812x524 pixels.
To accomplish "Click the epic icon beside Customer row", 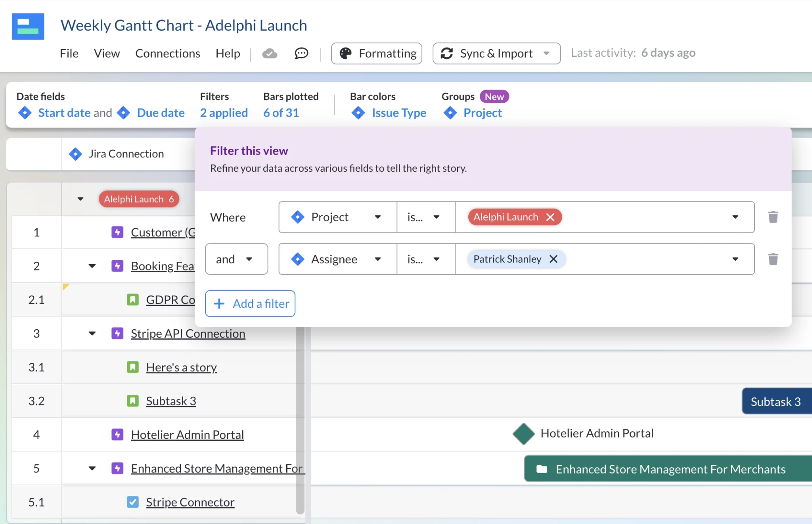I will pos(117,232).
